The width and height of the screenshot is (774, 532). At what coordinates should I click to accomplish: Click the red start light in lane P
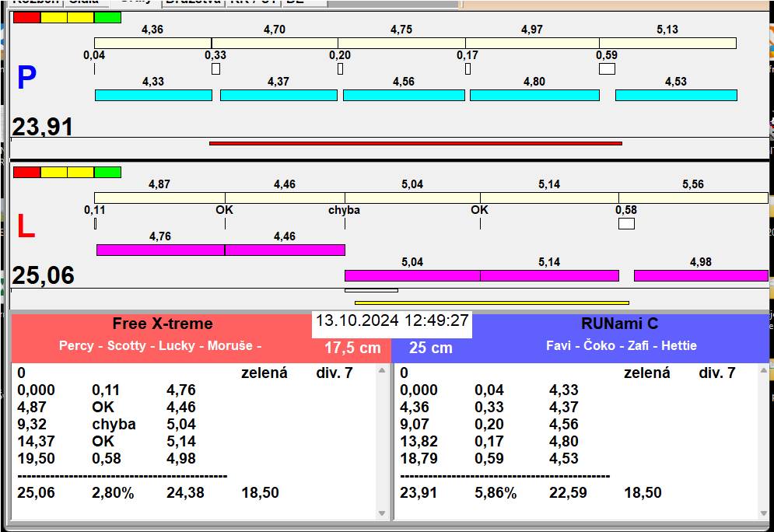(26, 18)
